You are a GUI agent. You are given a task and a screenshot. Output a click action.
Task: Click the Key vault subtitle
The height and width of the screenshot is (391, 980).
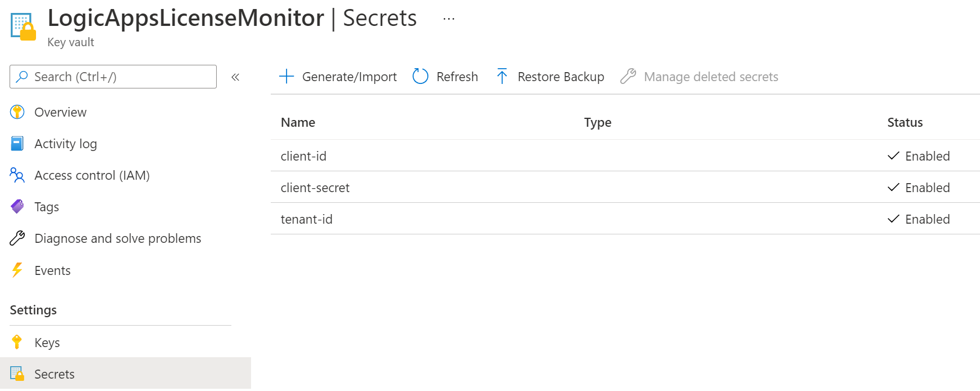pyautogui.click(x=70, y=42)
